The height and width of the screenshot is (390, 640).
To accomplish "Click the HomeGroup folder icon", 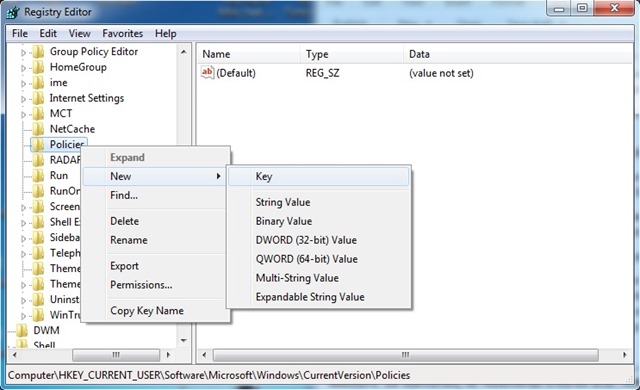I will [x=38, y=67].
